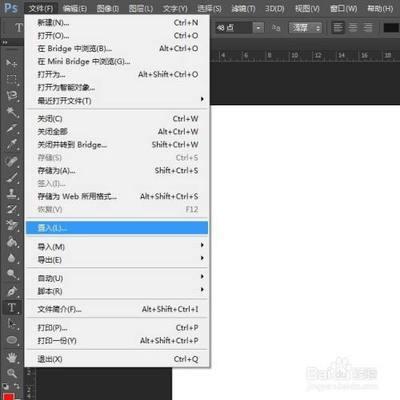Select the Dodge tool
The width and height of the screenshot is (400, 400).
(x=12, y=274)
